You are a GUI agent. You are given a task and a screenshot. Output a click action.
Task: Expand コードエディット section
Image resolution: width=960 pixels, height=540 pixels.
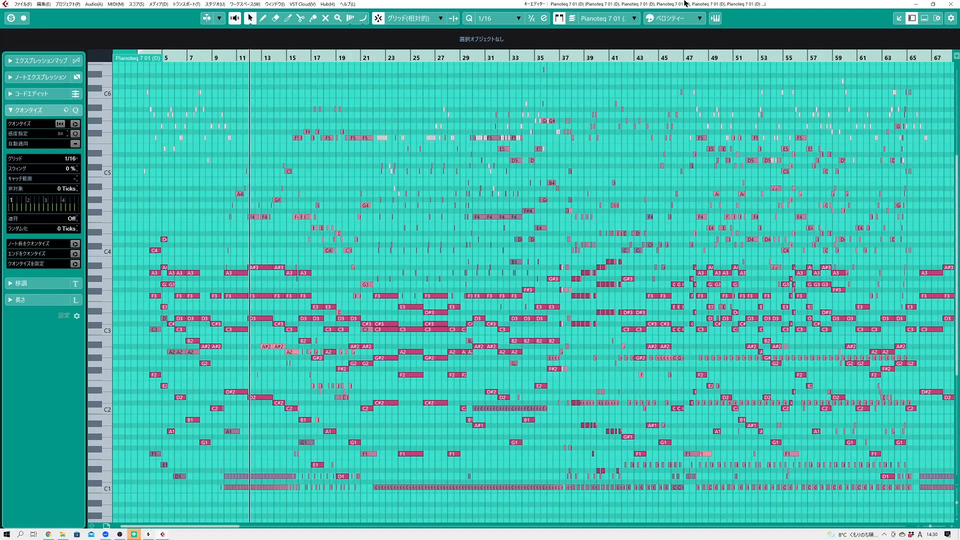pyautogui.click(x=43, y=94)
